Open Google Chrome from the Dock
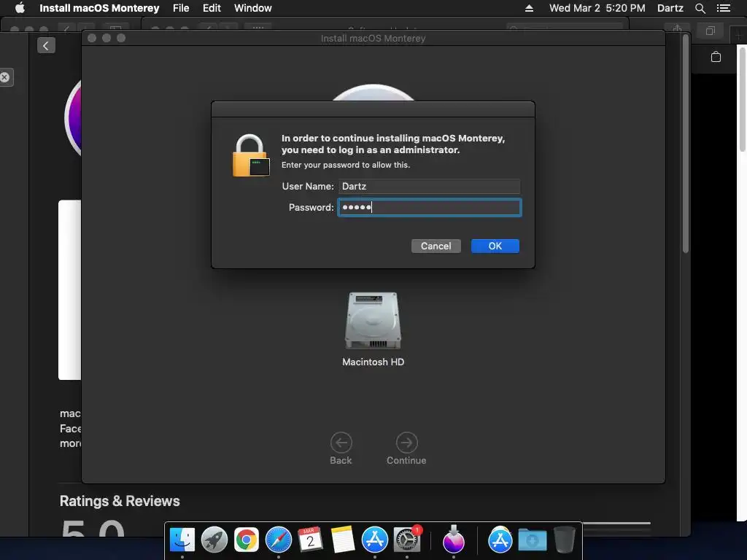Screen dimensions: 747x560 (247, 540)
